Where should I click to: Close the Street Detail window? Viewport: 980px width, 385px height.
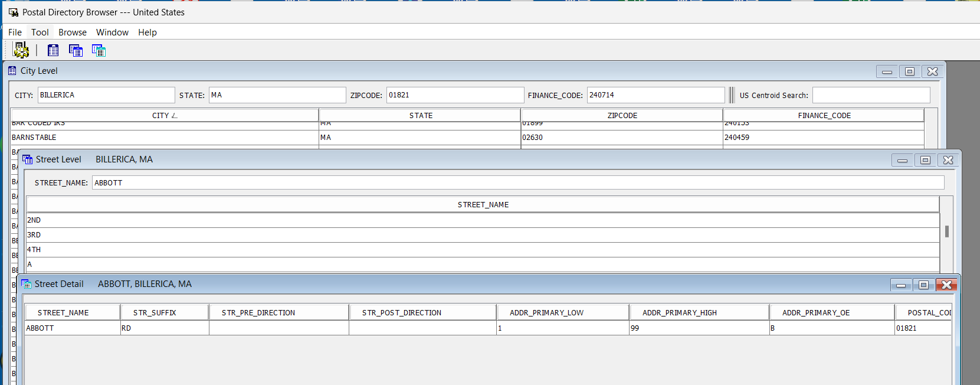946,285
